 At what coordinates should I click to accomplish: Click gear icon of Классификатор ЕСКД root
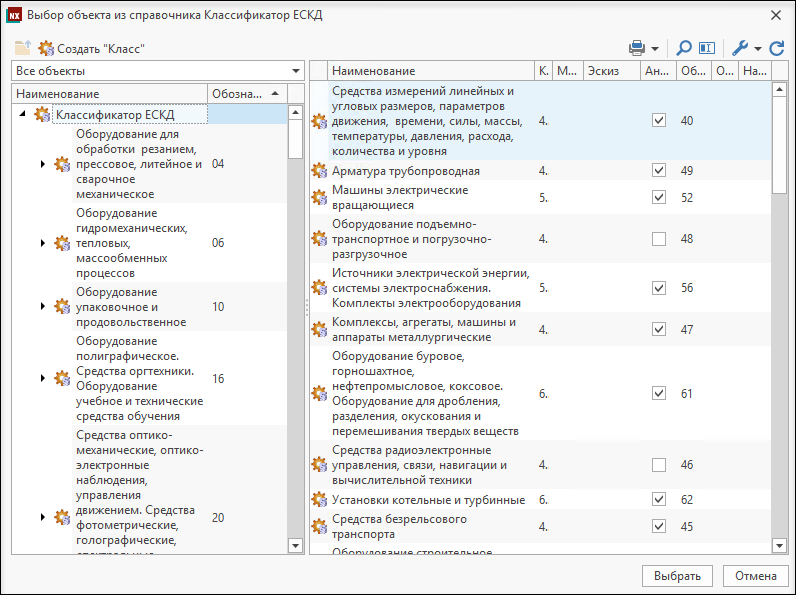click(x=42, y=114)
